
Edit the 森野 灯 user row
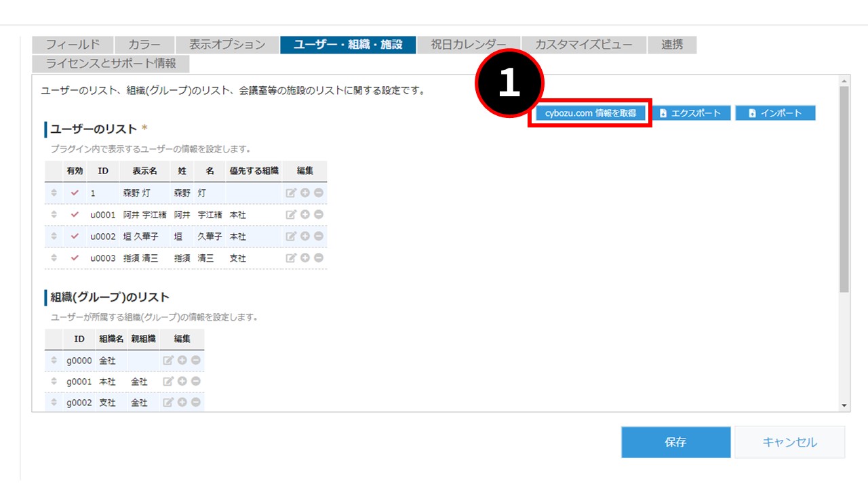point(291,193)
